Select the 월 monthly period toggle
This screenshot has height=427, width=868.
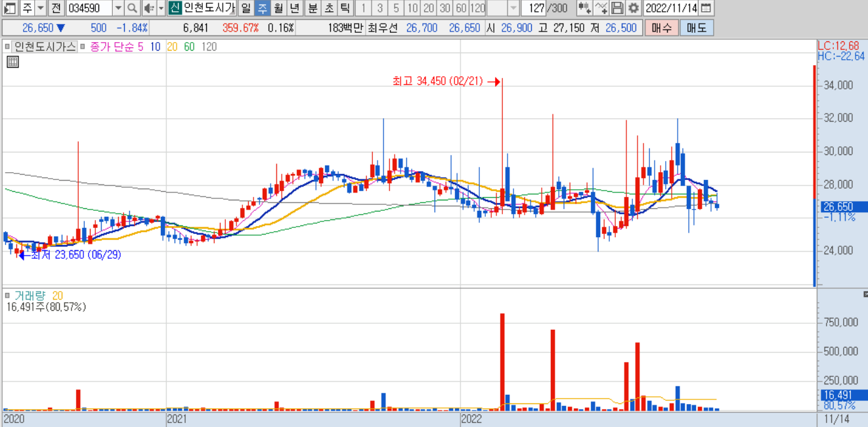click(278, 8)
